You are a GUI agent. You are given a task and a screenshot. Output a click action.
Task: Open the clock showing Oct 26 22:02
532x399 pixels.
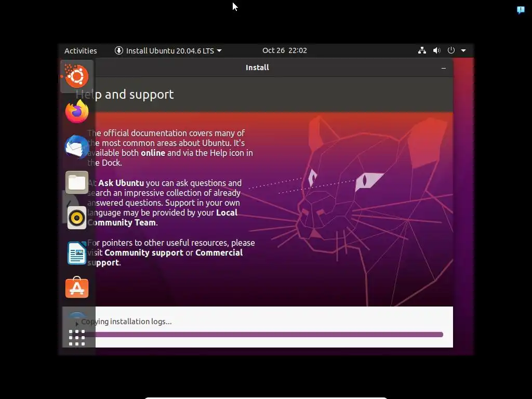[x=285, y=50]
